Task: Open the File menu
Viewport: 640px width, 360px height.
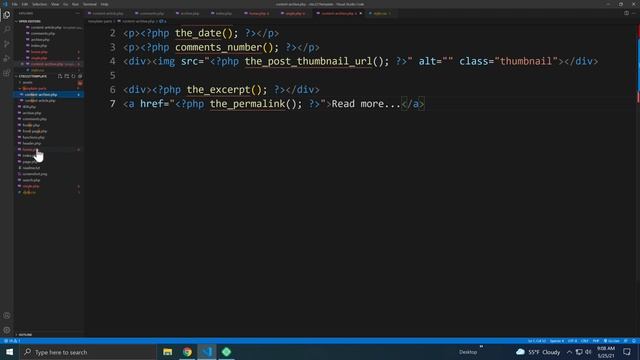Action: 15,4
